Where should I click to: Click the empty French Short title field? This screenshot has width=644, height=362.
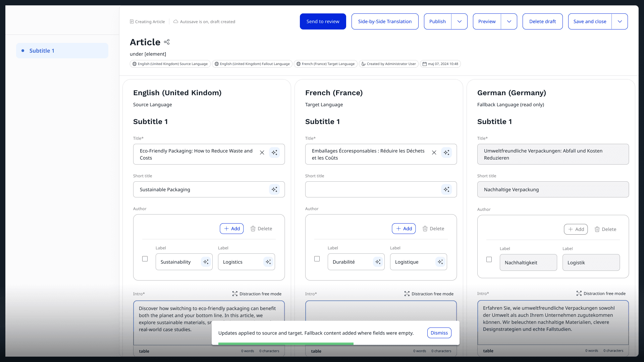pyautogui.click(x=372, y=189)
